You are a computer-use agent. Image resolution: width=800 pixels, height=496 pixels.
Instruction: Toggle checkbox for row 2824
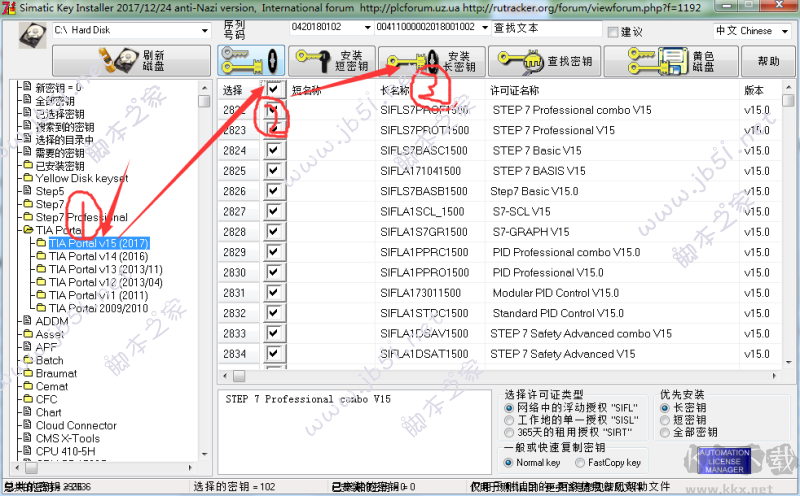pos(273,150)
